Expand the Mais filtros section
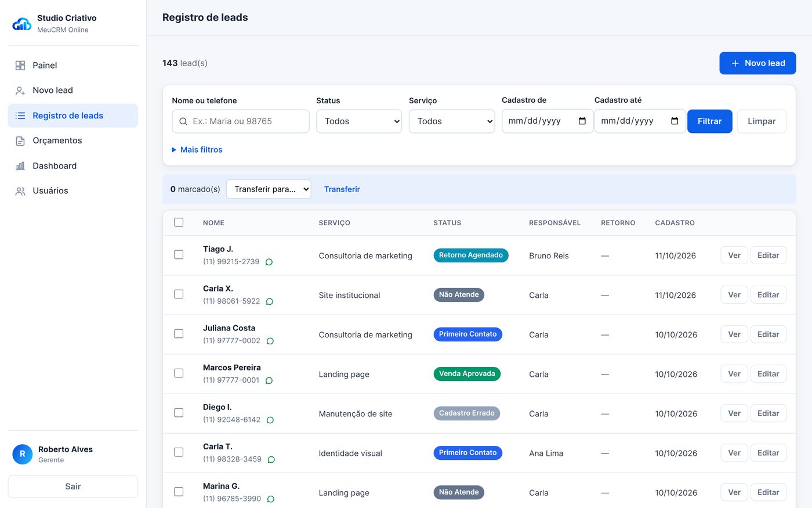This screenshot has width=812, height=508. click(197, 150)
